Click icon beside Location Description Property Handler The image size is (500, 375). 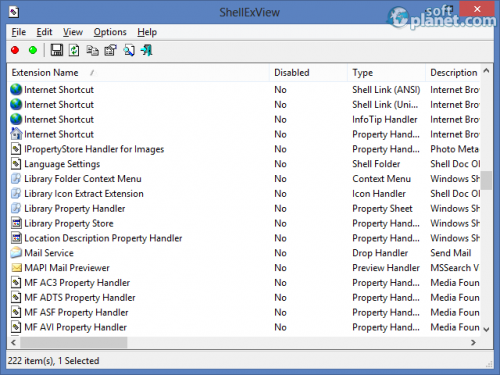(16, 238)
